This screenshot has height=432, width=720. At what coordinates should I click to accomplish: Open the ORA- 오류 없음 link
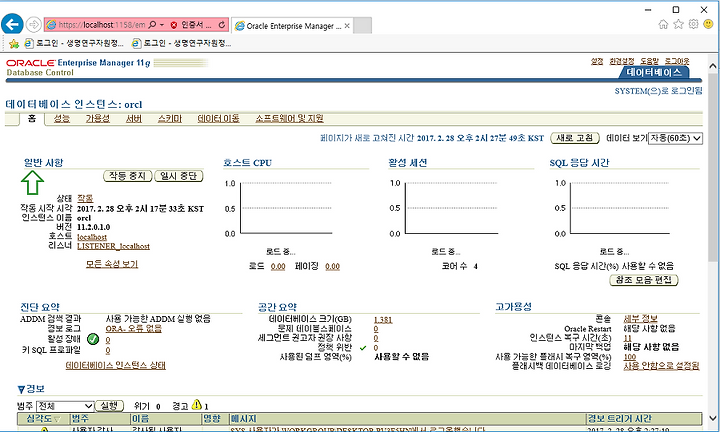pyautogui.click(x=134, y=329)
